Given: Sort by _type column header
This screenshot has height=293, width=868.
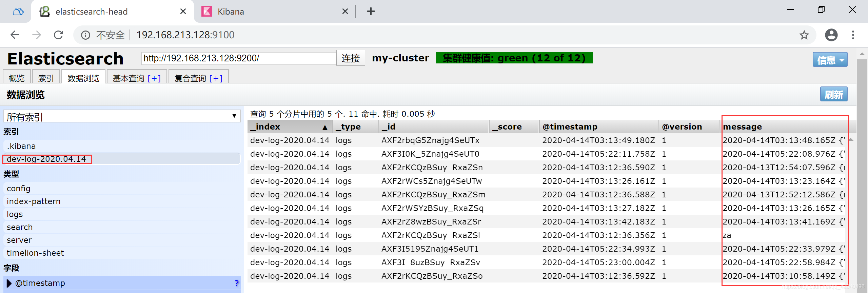Looking at the screenshot, I should 356,127.
